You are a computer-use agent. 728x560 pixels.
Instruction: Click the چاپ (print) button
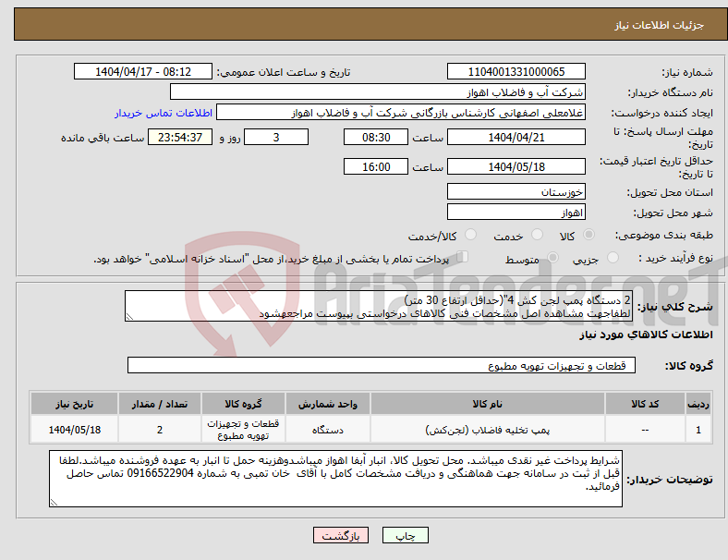click(406, 535)
